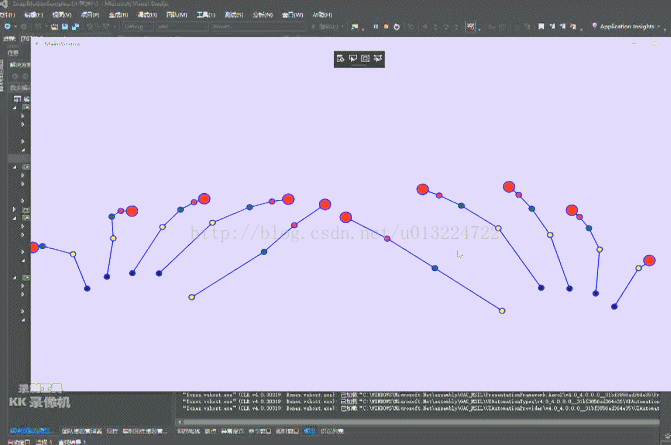This screenshot has width=671, height=445.
Task: Restart the debug session icon
Action: (x=397, y=27)
